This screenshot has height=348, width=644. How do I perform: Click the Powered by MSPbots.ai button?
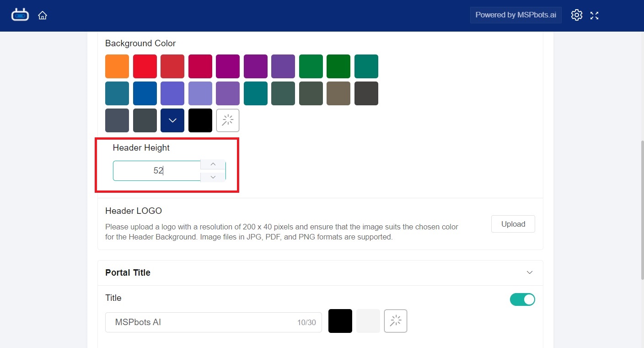[515, 15]
